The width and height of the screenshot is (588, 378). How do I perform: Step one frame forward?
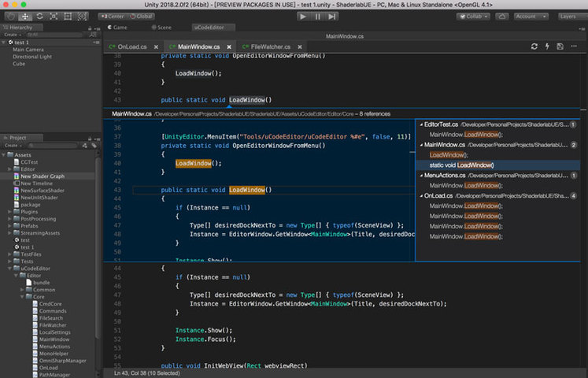click(332, 17)
